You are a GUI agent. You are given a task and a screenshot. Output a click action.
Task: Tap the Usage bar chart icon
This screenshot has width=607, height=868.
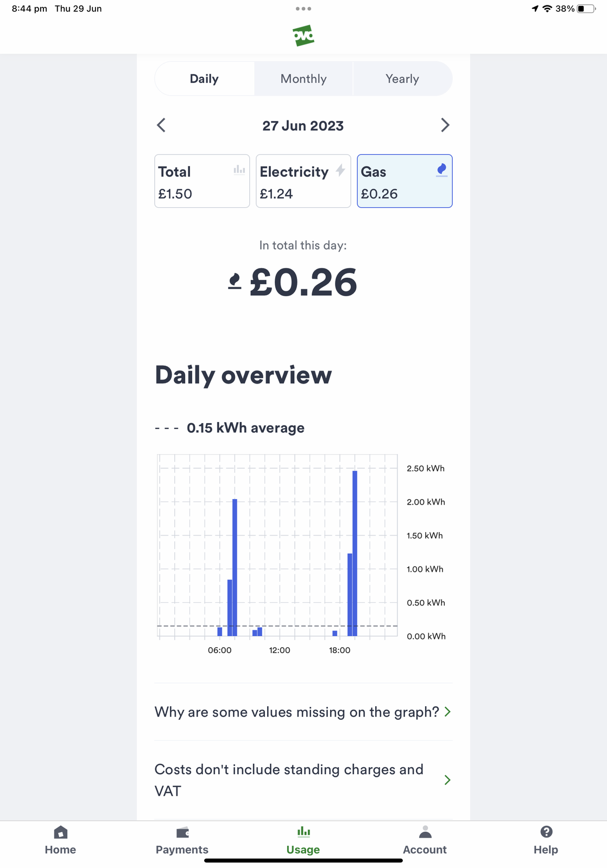pyautogui.click(x=303, y=832)
